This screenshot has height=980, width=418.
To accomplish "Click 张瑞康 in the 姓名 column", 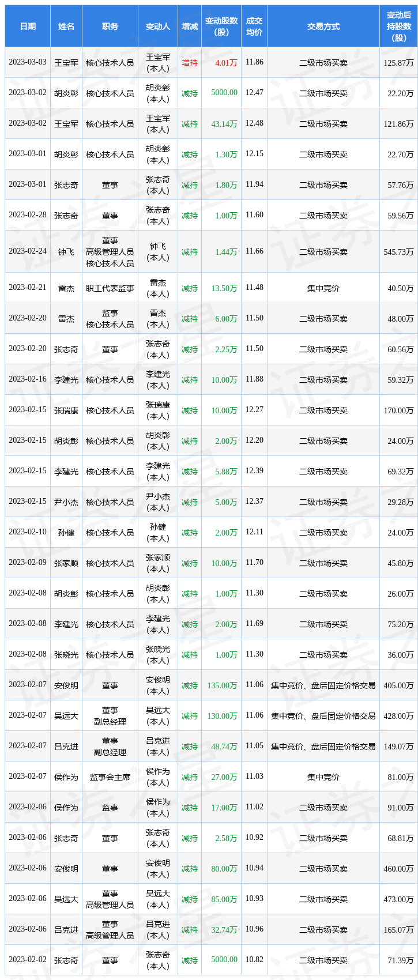I will point(66,410).
